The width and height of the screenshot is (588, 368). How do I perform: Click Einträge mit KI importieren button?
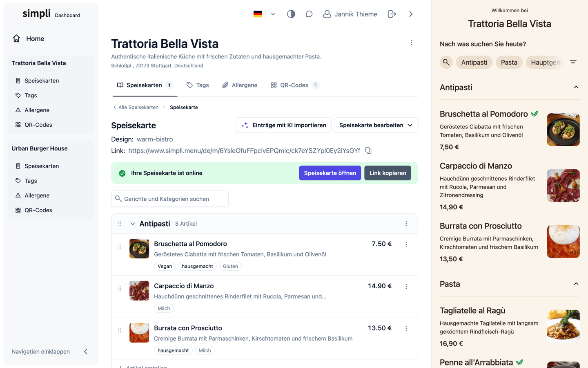click(x=283, y=125)
